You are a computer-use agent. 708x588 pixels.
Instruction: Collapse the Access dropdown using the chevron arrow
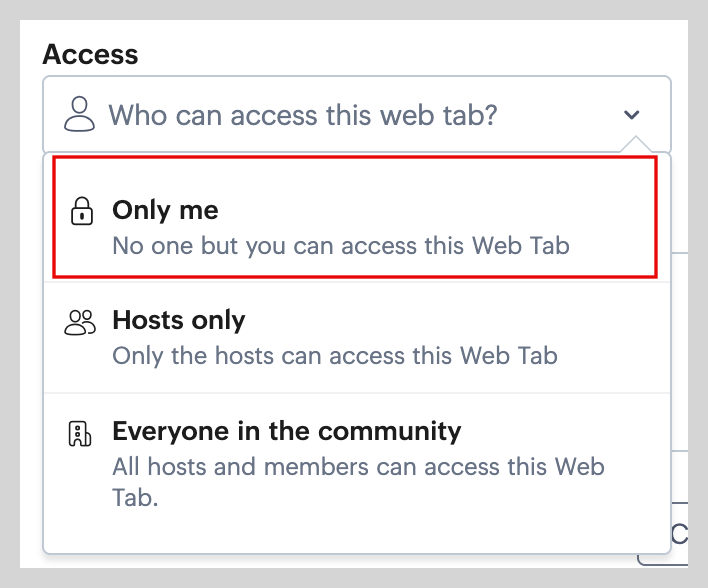click(631, 115)
